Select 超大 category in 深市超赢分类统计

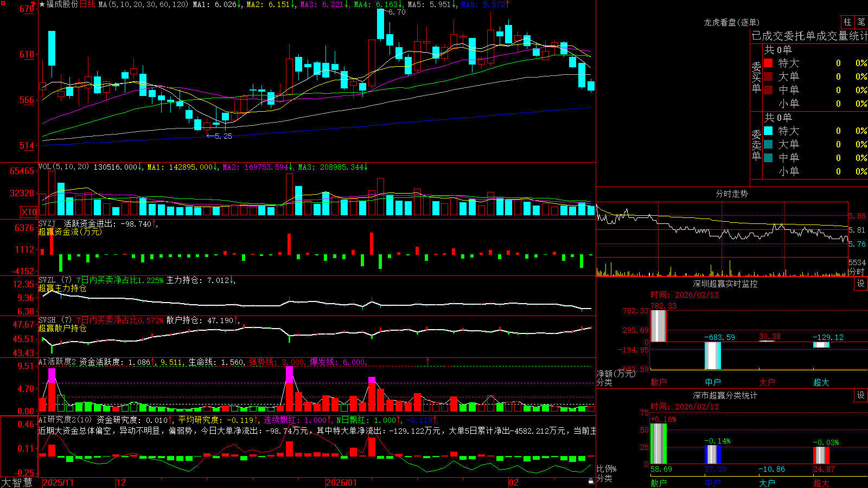pyautogui.click(x=821, y=483)
